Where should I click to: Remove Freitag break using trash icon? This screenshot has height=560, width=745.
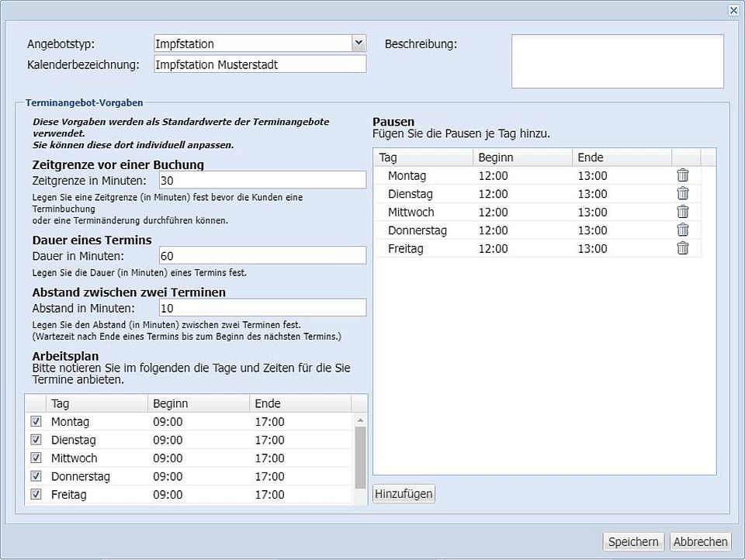683,248
